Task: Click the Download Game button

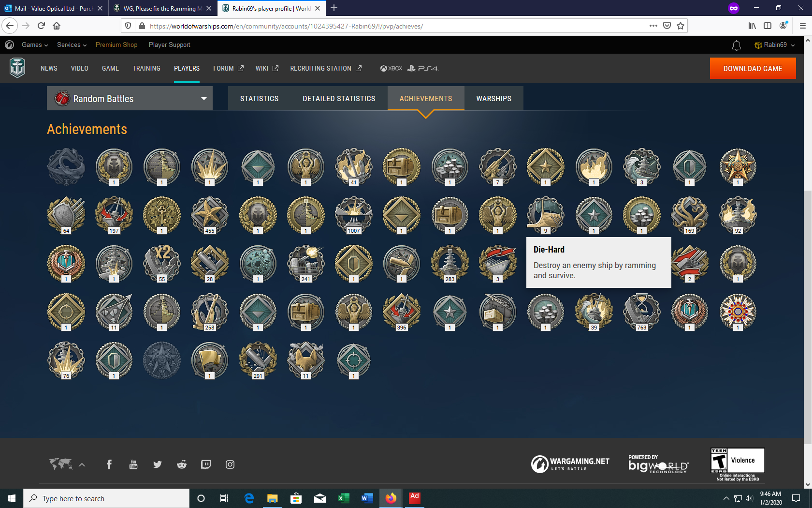Action: 753,68
